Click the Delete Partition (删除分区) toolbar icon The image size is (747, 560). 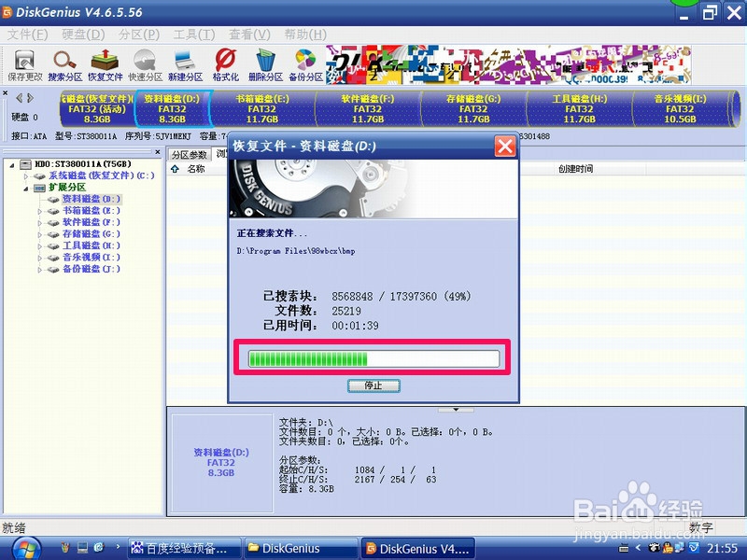[265, 64]
